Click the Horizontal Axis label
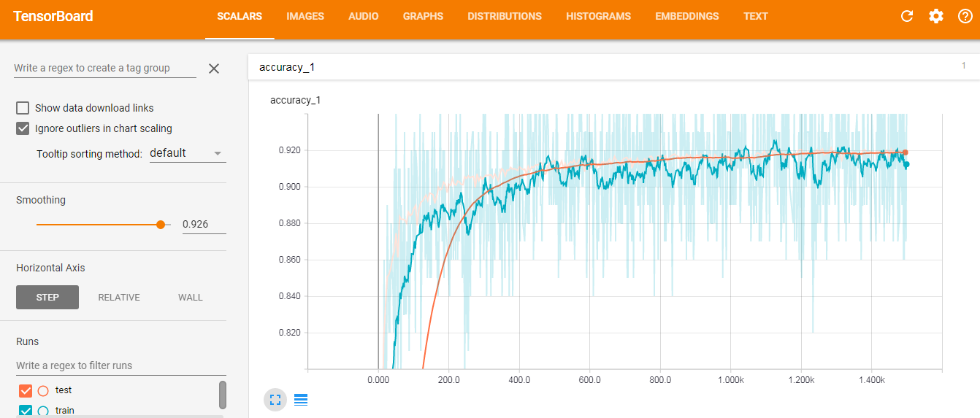The width and height of the screenshot is (980, 418). [x=50, y=268]
